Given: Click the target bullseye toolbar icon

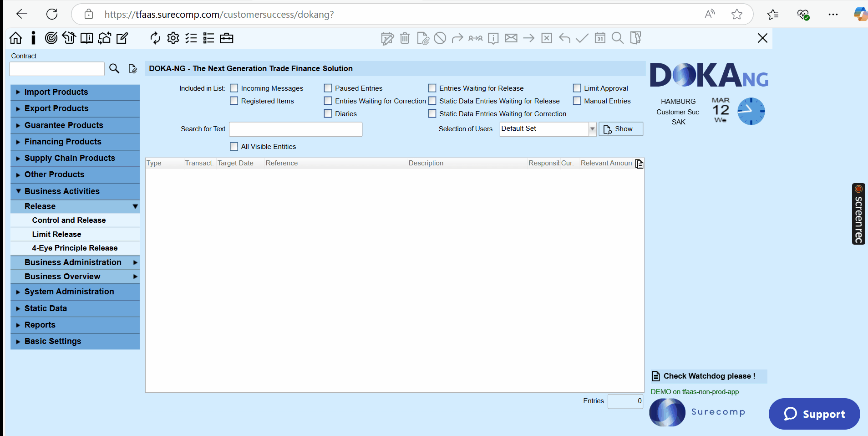Looking at the screenshot, I should point(51,38).
